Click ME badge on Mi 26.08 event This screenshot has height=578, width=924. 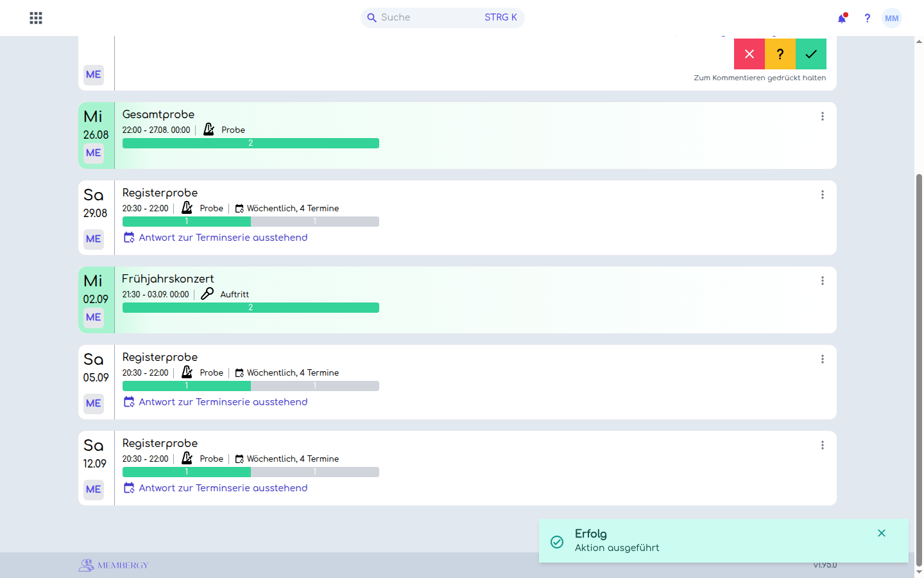point(94,153)
